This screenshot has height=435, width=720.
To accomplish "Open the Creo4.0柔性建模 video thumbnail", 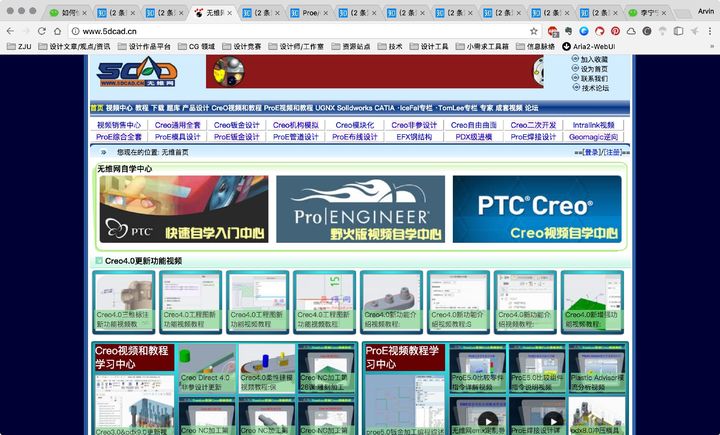I will point(267,368).
